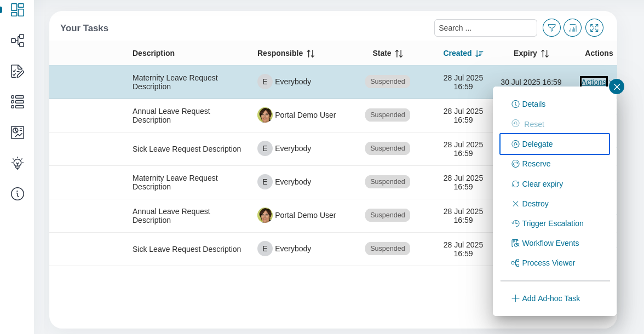Click the Actions link in first row
The width and height of the screenshot is (644, 334).
(594, 82)
